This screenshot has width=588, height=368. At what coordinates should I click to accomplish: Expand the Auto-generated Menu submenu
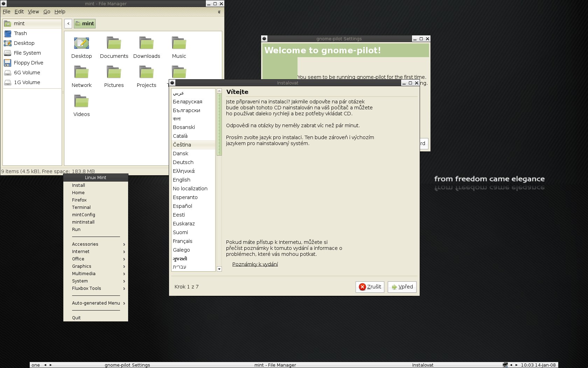click(96, 303)
